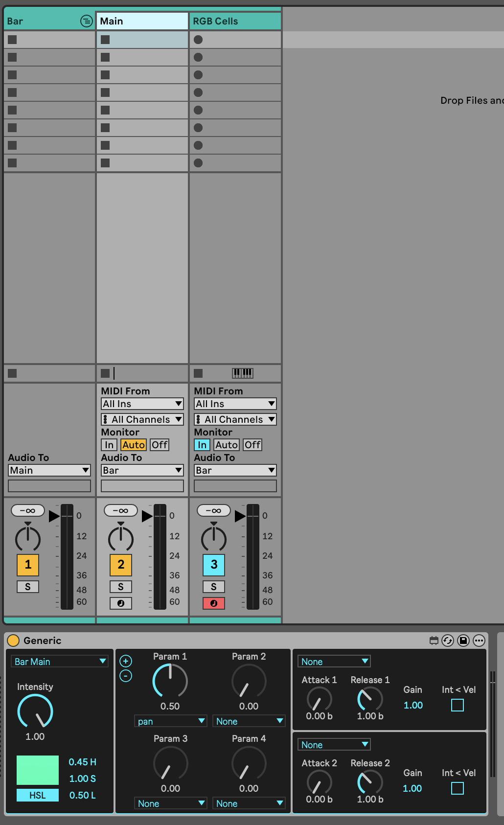Open the Generic device's three-dot options menu
This screenshot has width=504, height=825.
pos(479,641)
